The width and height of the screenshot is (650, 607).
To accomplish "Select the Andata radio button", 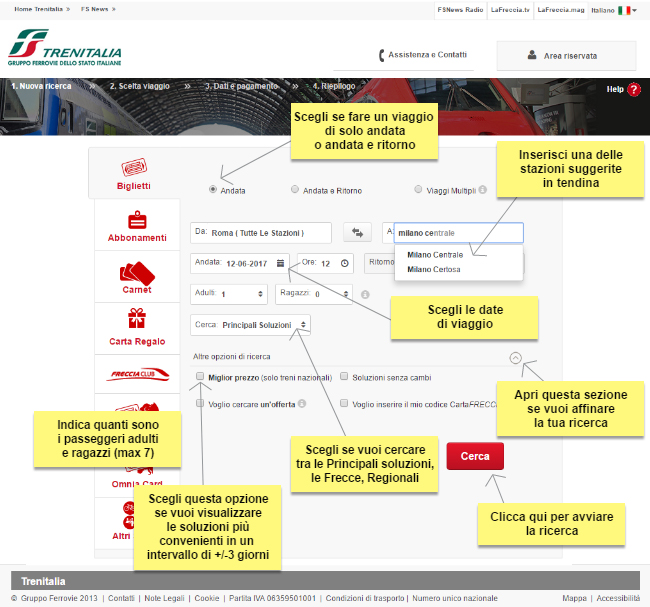I will coord(213,190).
